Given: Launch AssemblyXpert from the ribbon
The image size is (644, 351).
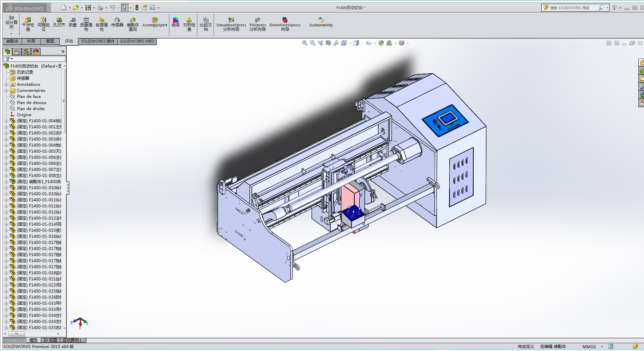Looking at the screenshot, I should tap(154, 22).
